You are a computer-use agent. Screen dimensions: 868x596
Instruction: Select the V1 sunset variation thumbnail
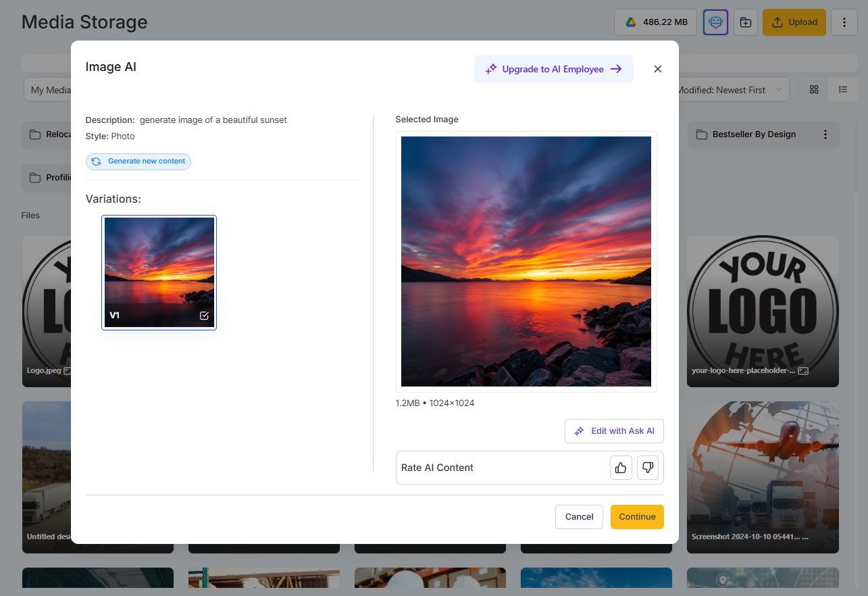(159, 272)
